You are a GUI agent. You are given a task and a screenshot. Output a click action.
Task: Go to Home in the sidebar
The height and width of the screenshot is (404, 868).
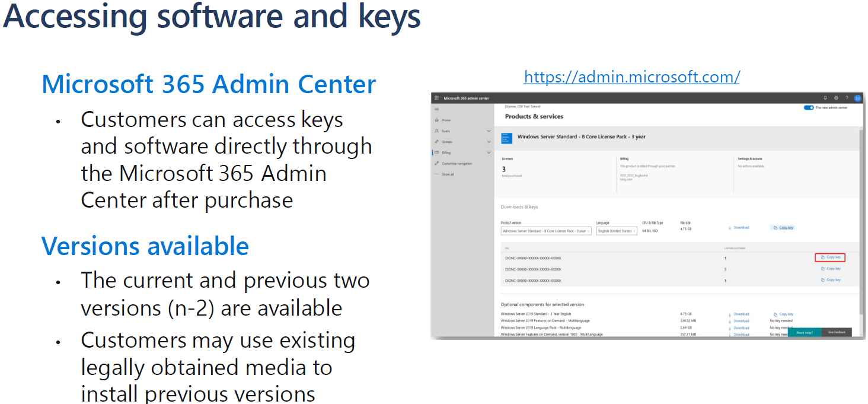(x=446, y=120)
